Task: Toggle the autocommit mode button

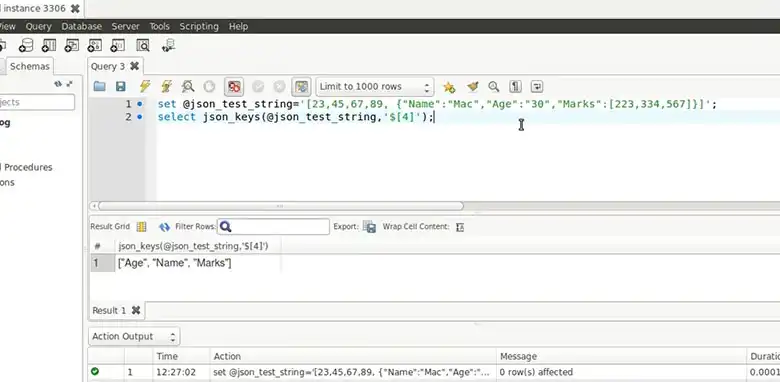Action: coord(301,87)
